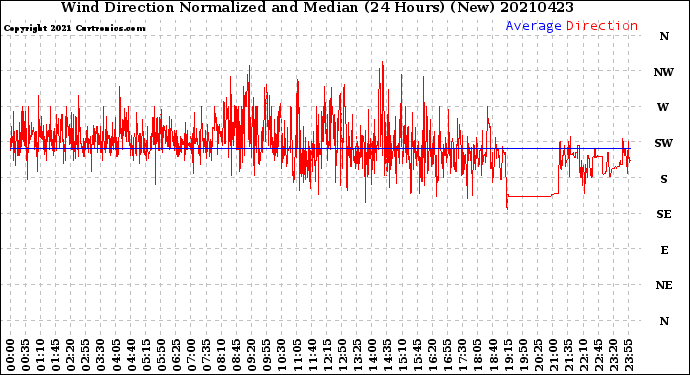This screenshot has height=375, width=690.
Task: Click the 'S' axis label
Action: [x=664, y=179]
